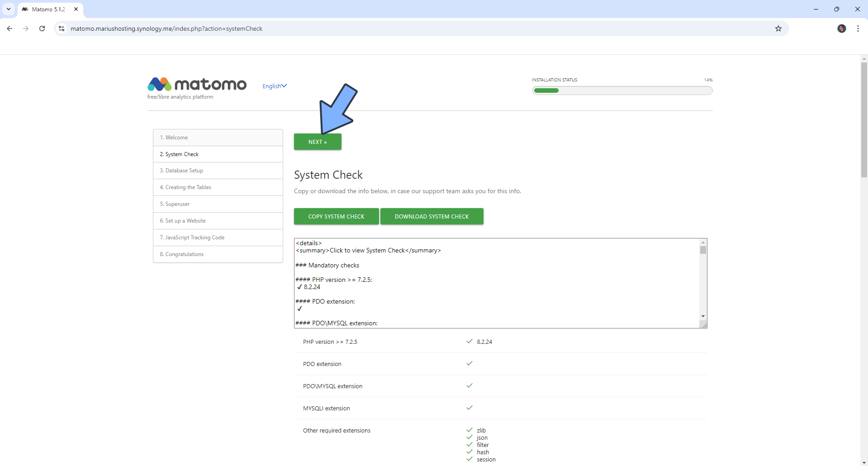Screen dimensions: 868x466
Task: Click the PDO\MYSQL extension checkmark
Action: click(x=470, y=385)
